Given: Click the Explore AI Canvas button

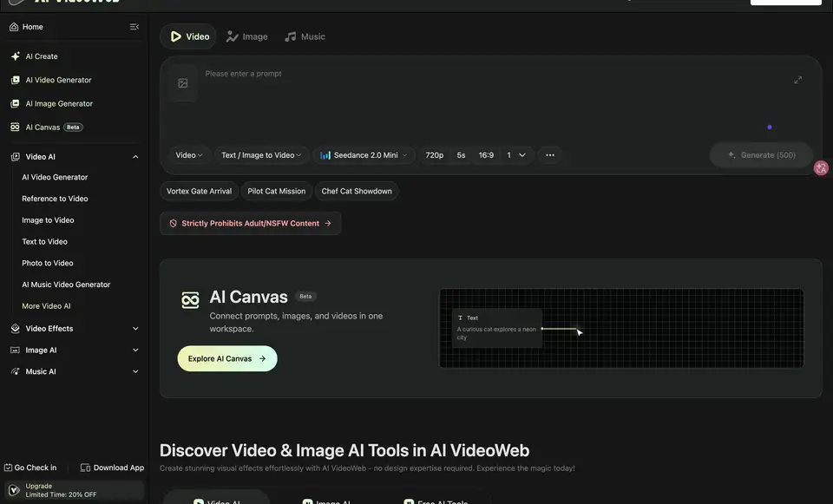Looking at the screenshot, I should click(x=227, y=358).
